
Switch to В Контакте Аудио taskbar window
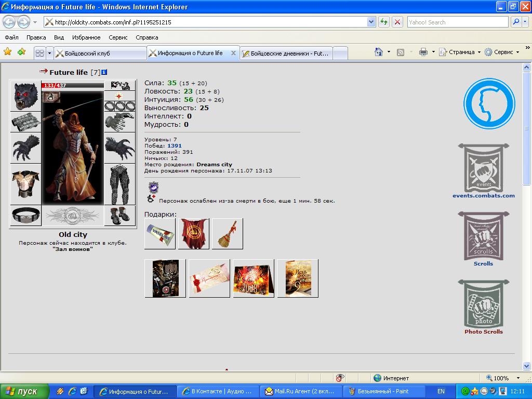(218, 391)
